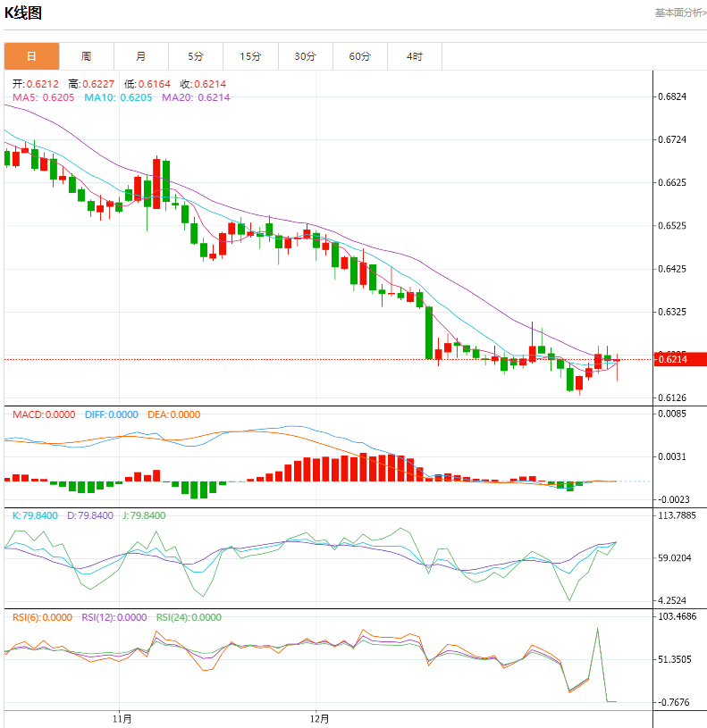This screenshot has width=707, height=728.
Task: Click the MA5: 0.6205 legend
Action: coord(44,97)
